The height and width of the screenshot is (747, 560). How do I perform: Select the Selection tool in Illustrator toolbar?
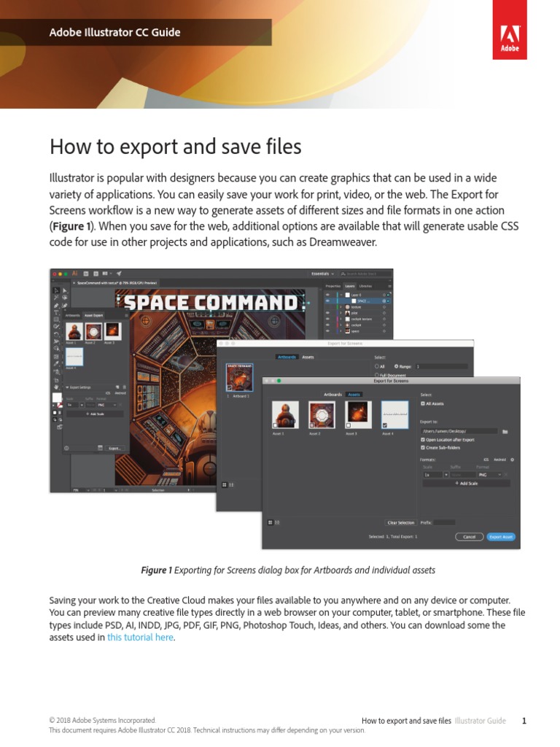tap(56, 290)
